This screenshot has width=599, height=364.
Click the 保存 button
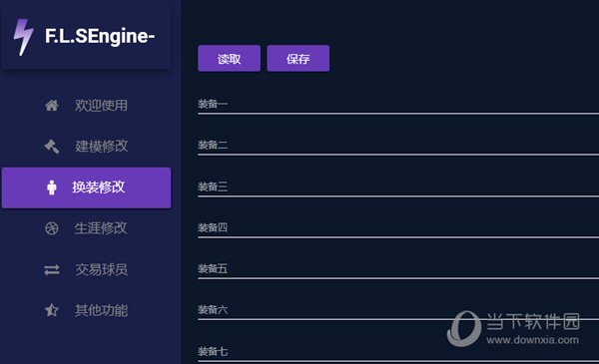pyautogui.click(x=298, y=59)
